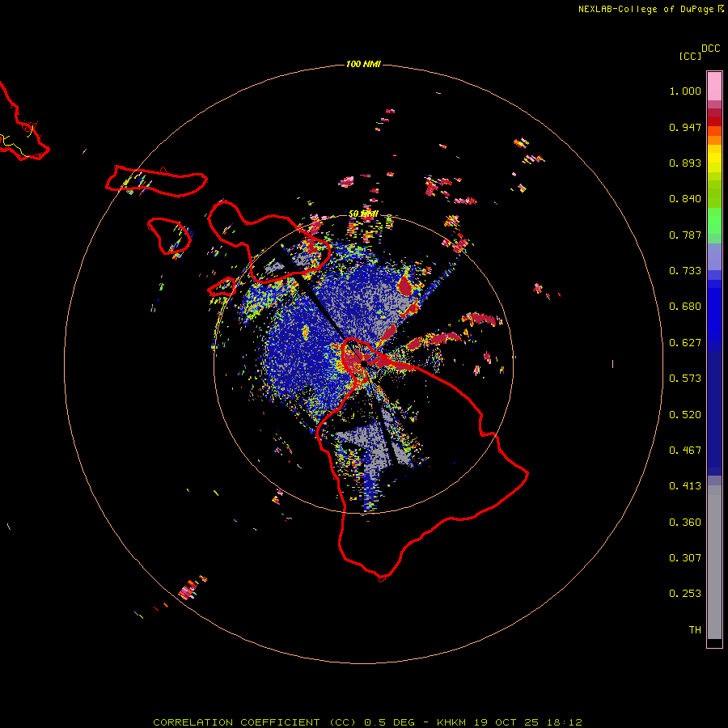The image size is (728, 728).
Task: Click the NEXLAB-College of DuPage label
Action: [645, 9]
